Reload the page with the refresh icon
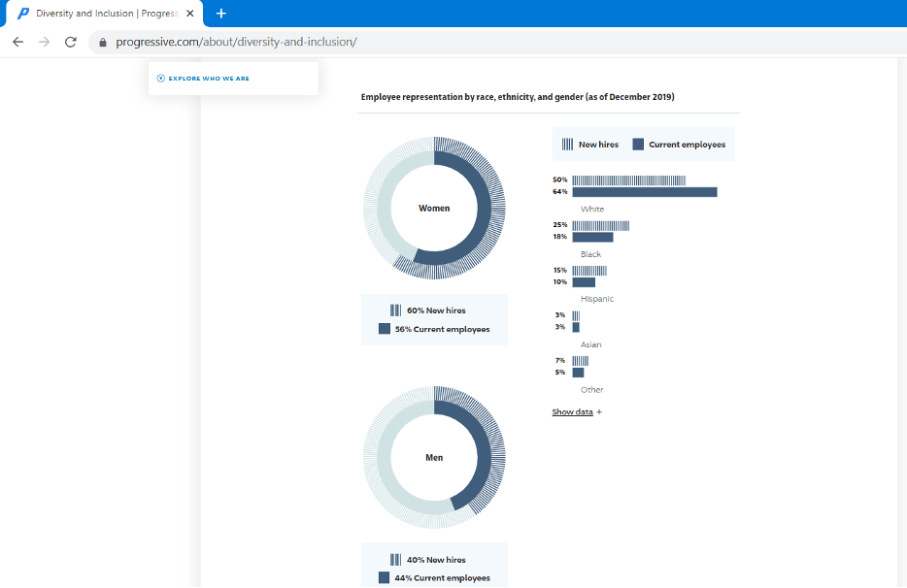 [71, 42]
